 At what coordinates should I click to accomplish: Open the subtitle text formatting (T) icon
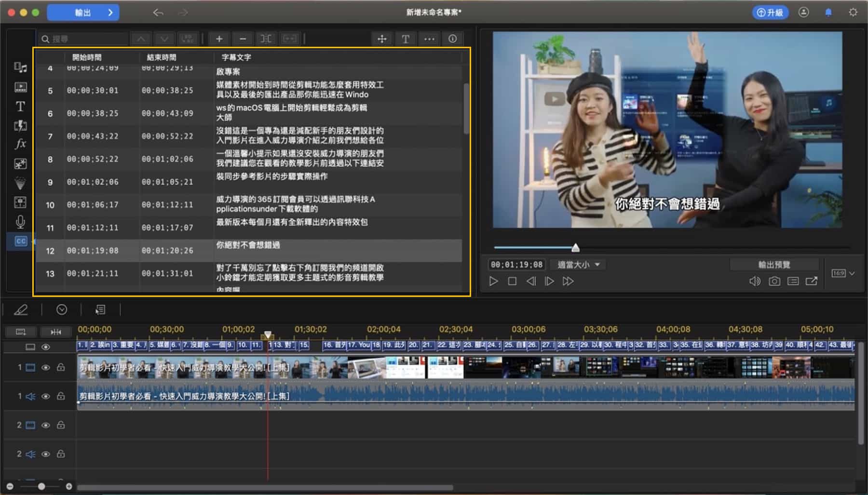(406, 39)
